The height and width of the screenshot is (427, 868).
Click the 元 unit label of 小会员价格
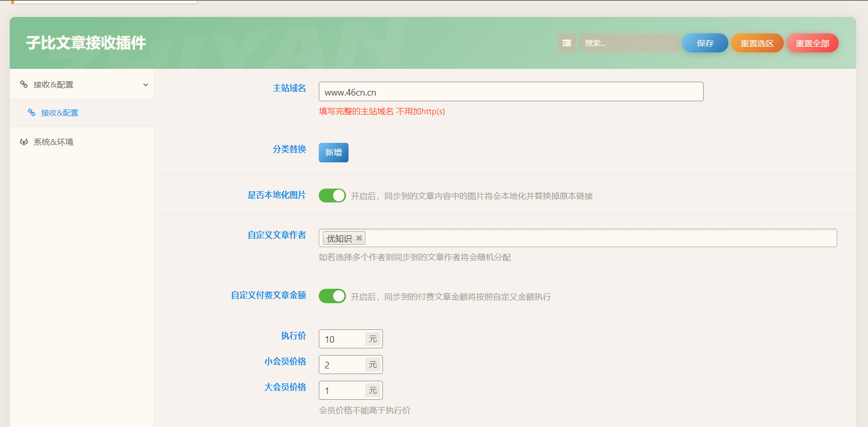[373, 365]
